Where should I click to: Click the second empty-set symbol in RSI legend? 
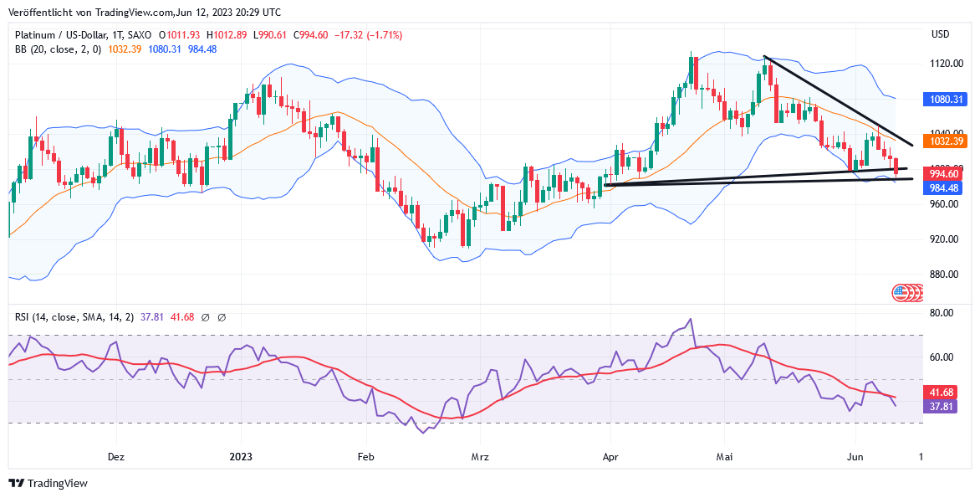point(222,317)
